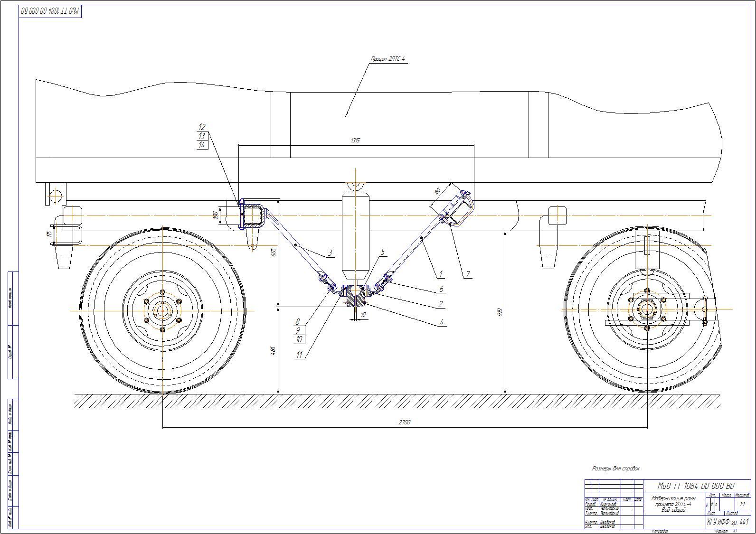Image resolution: width=756 pixels, height=534 pixels.
Task: Click the "Размеры для справок" note
Action: [x=615, y=468]
